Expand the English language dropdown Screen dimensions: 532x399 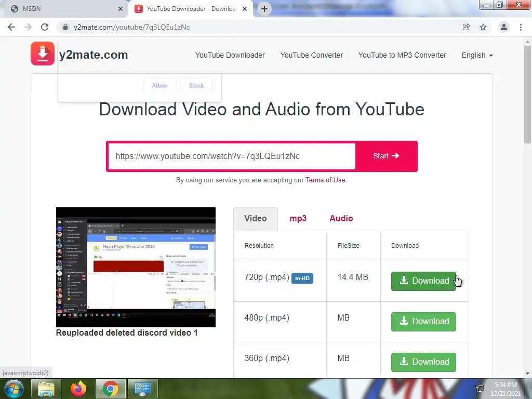point(477,55)
